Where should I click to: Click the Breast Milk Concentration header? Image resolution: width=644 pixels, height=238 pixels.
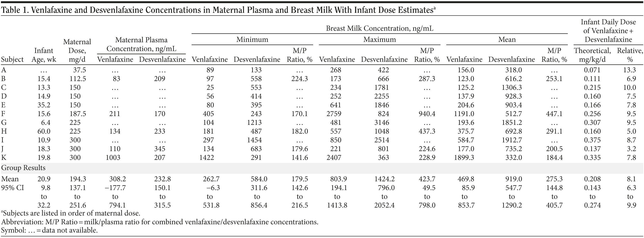(379, 28)
